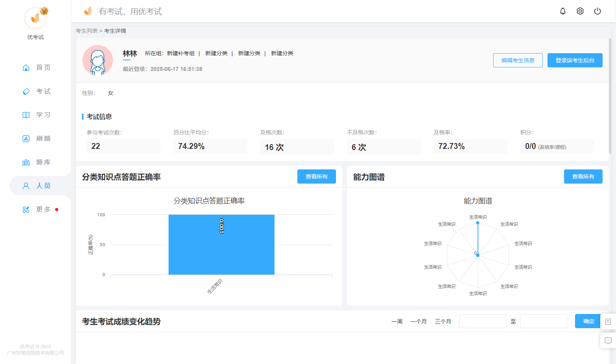Click the 16 次 pass count value
Screen dimensions: 616x364
[275, 147]
